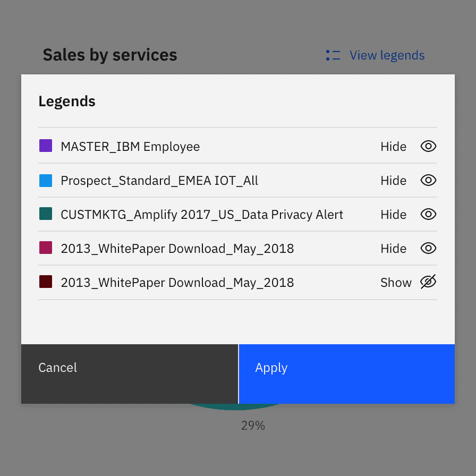
Task: Select the Legends panel heading
Action: [x=67, y=101]
